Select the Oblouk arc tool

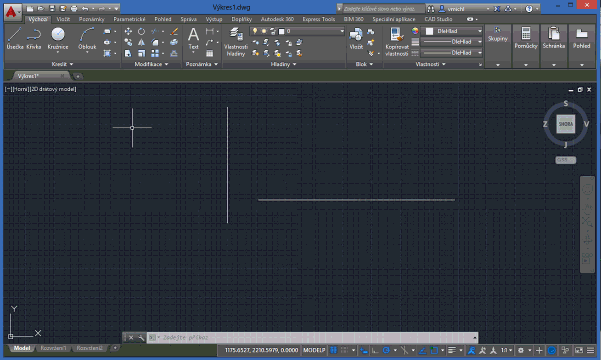point(87,38)
